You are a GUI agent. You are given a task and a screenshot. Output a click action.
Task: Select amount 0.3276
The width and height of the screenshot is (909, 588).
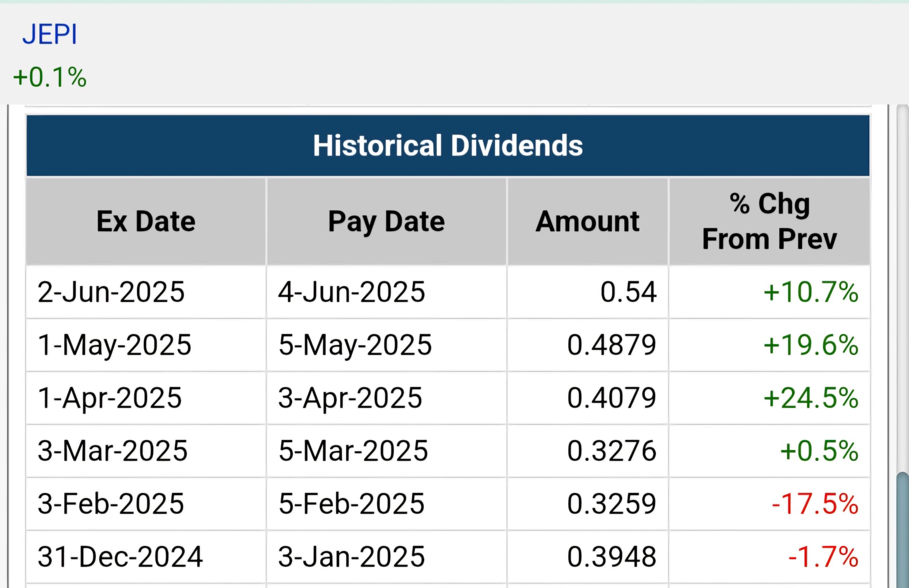(x=612, y=451)
